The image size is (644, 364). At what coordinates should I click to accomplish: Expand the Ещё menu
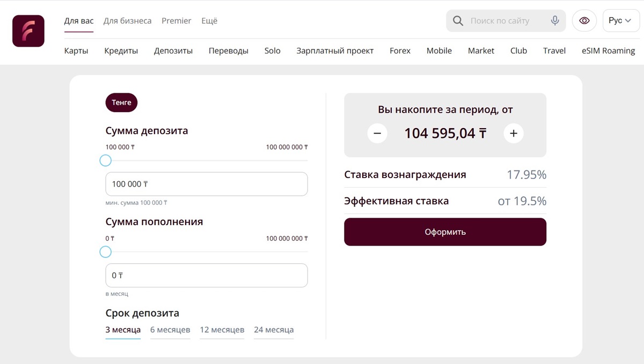pos(209,21)
